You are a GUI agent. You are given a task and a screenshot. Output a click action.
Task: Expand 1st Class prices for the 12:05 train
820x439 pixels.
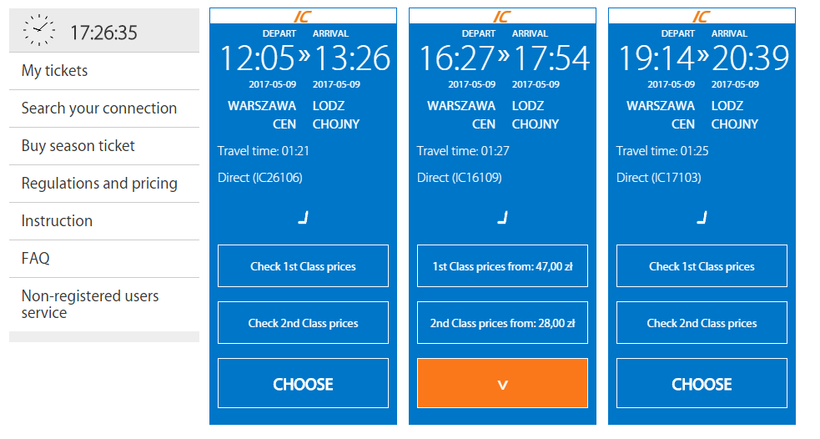(x=303, y=266)
